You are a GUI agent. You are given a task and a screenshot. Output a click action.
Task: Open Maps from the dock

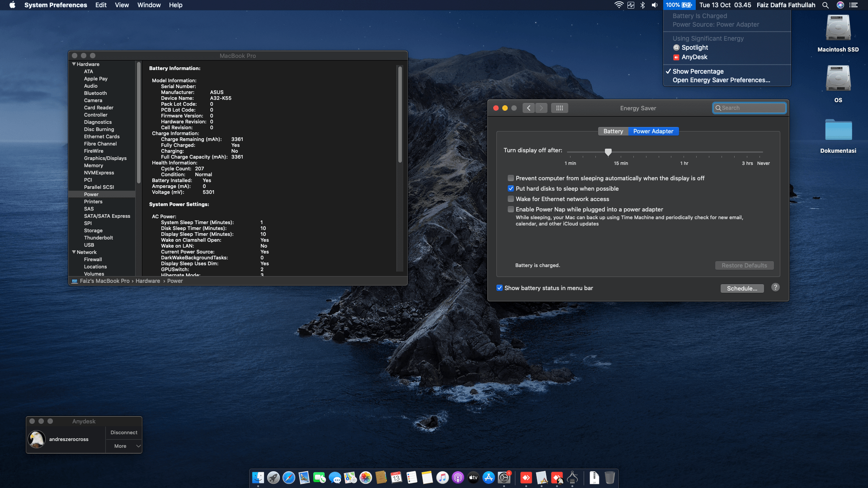(350, 478)
